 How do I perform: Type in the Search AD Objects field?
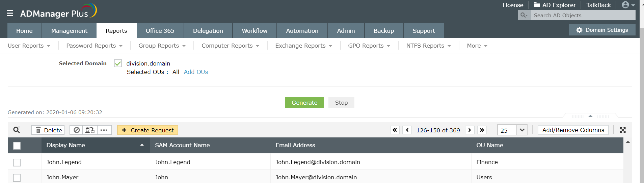tap(583, 15)
